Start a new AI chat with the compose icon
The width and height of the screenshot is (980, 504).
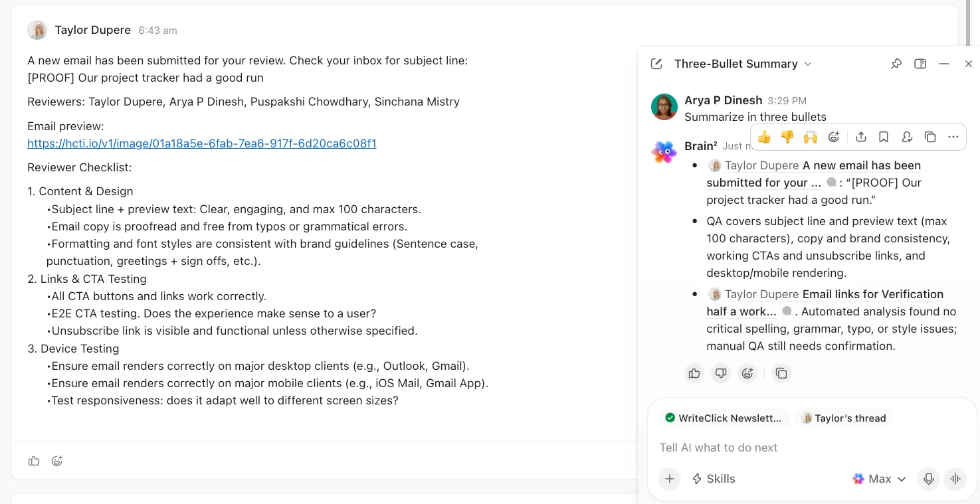pyautogui.click(x=656, y=64)
